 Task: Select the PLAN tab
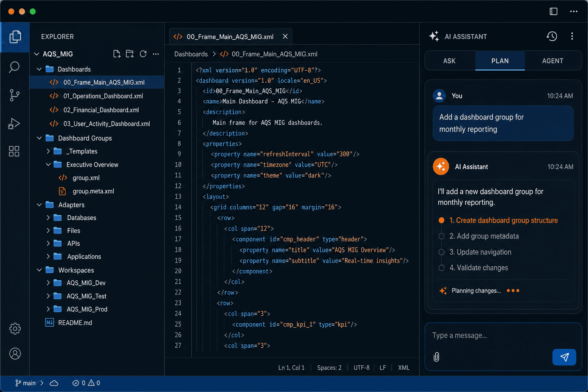(500, 61)
